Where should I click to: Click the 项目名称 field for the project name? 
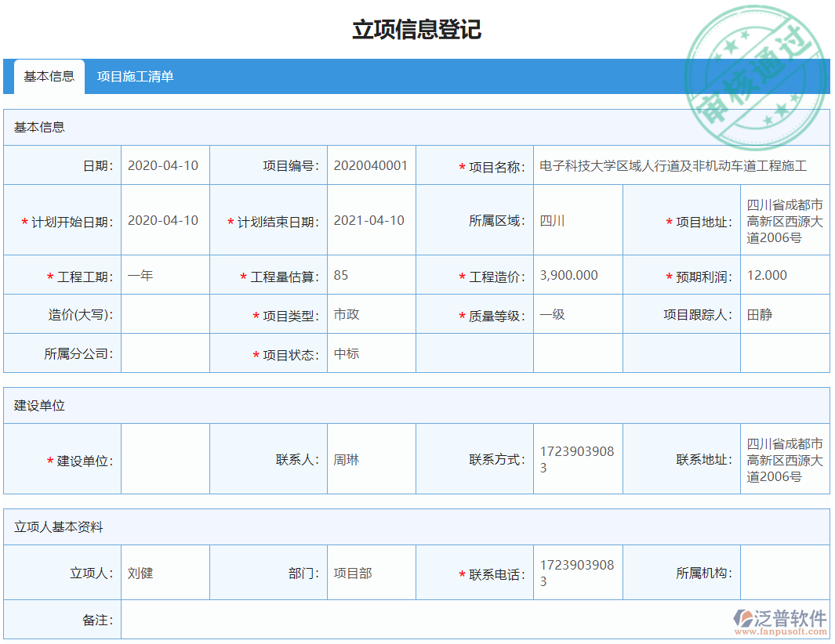[681, 165]
